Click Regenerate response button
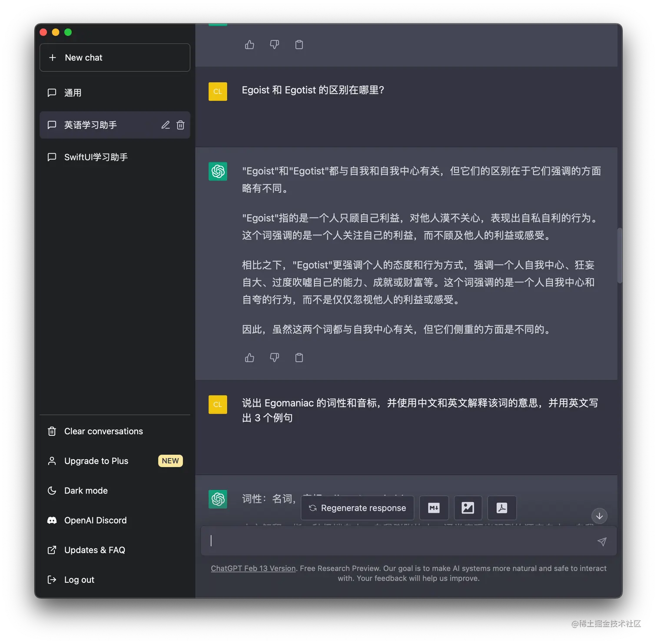 pos(357,508)
